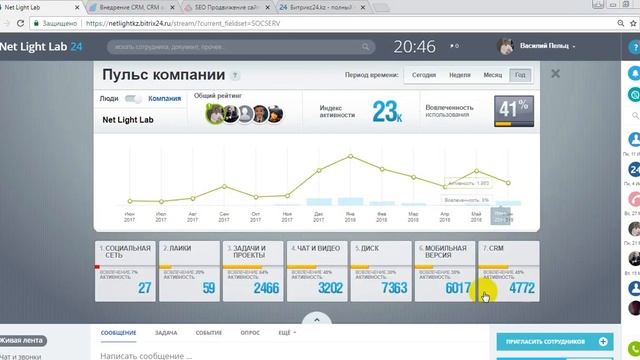Expand the Ещё dropdown in the post form
640x360 pixels.
(287, 333)
